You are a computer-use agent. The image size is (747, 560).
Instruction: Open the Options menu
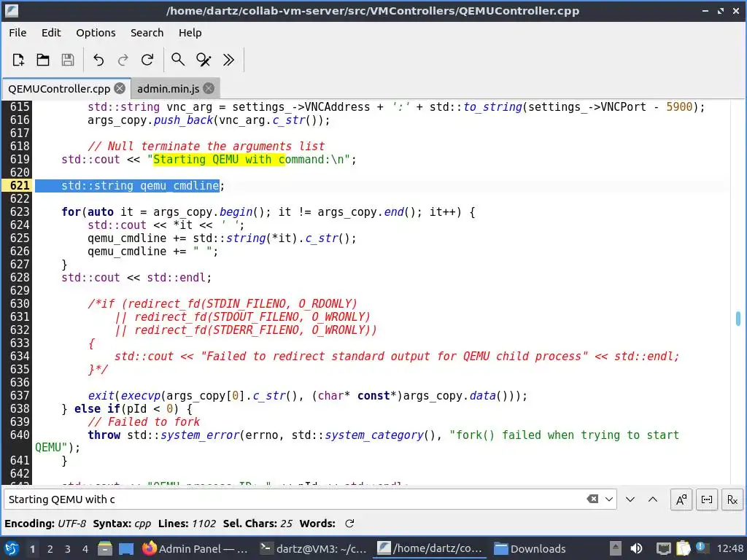[96, 33]
